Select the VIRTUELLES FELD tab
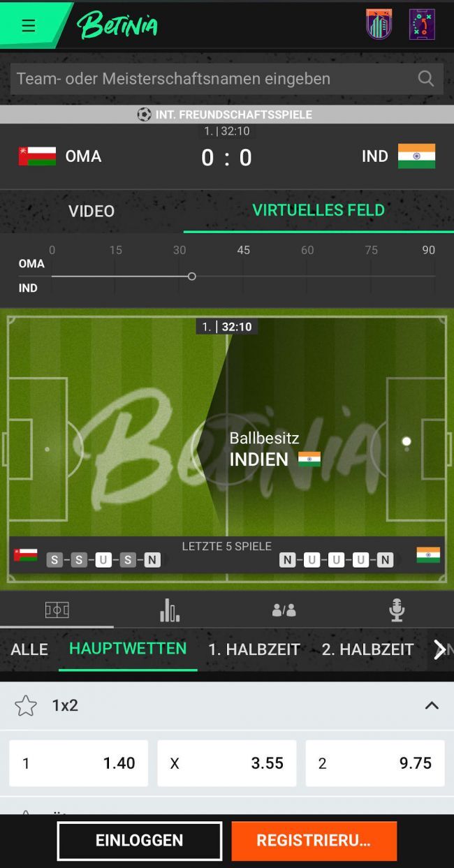454x868 pixels. click(318, 210)
